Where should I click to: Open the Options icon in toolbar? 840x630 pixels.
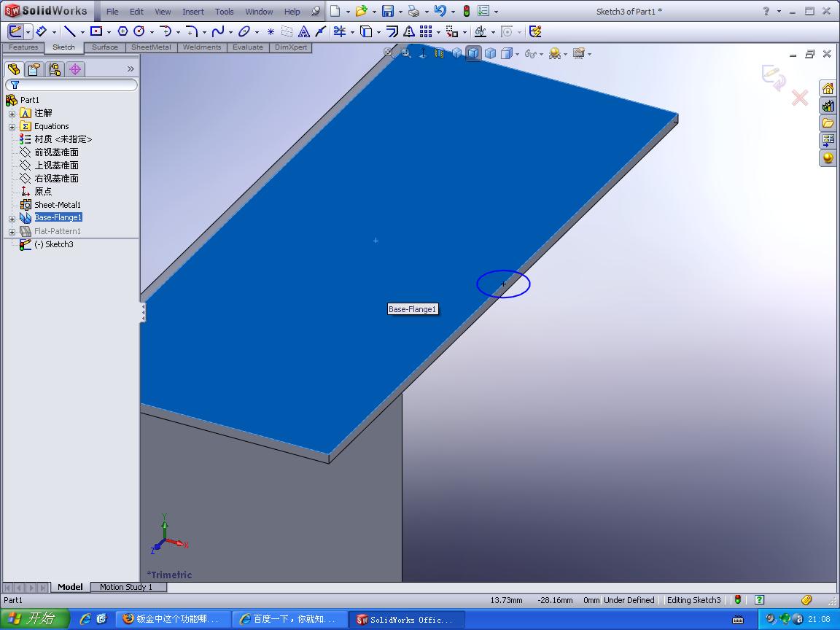point(483,11)
